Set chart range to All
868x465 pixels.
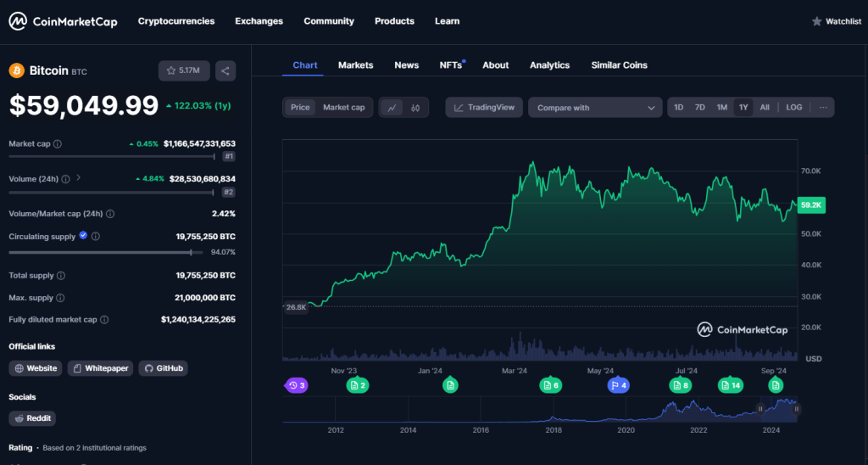pos(765,108)
